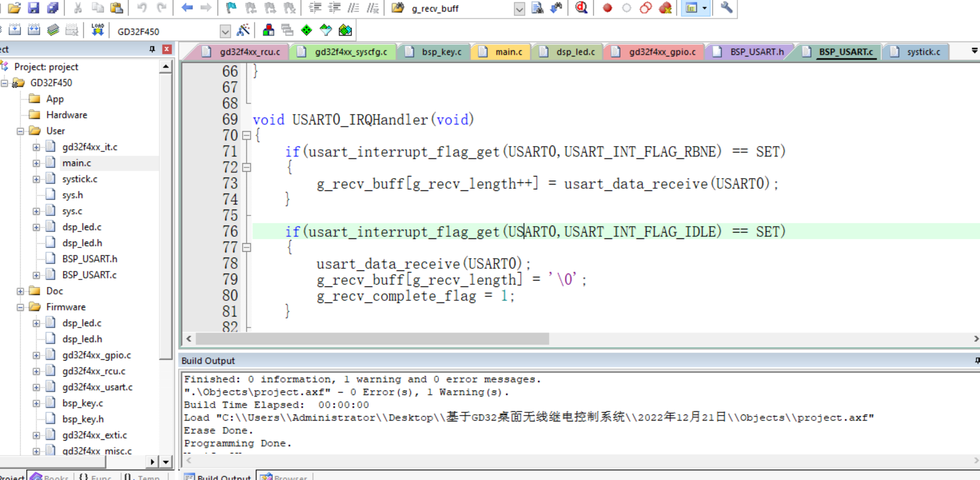Pin the Project panel
Screen dimensions: 980x480
pos(152,49)
